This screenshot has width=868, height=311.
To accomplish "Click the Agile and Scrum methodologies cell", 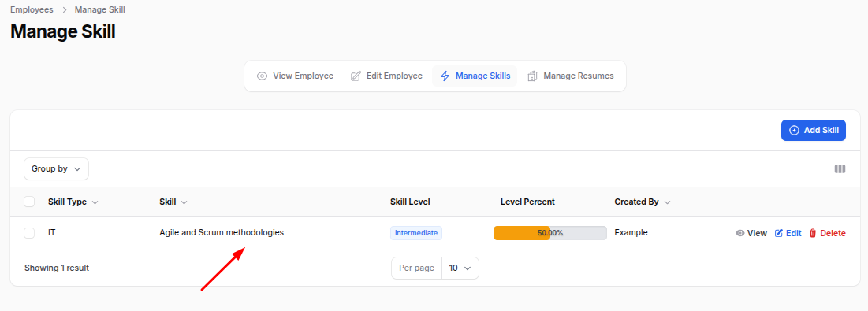I will click(222, 232).
